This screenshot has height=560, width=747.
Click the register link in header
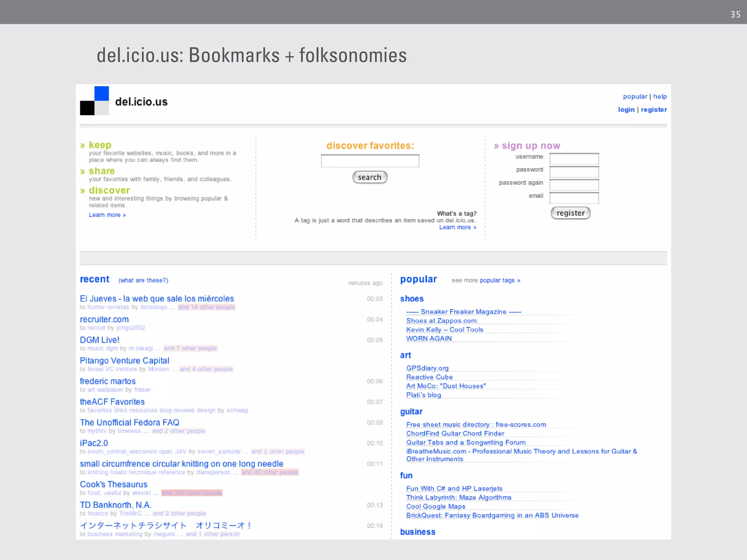(654, 110)
